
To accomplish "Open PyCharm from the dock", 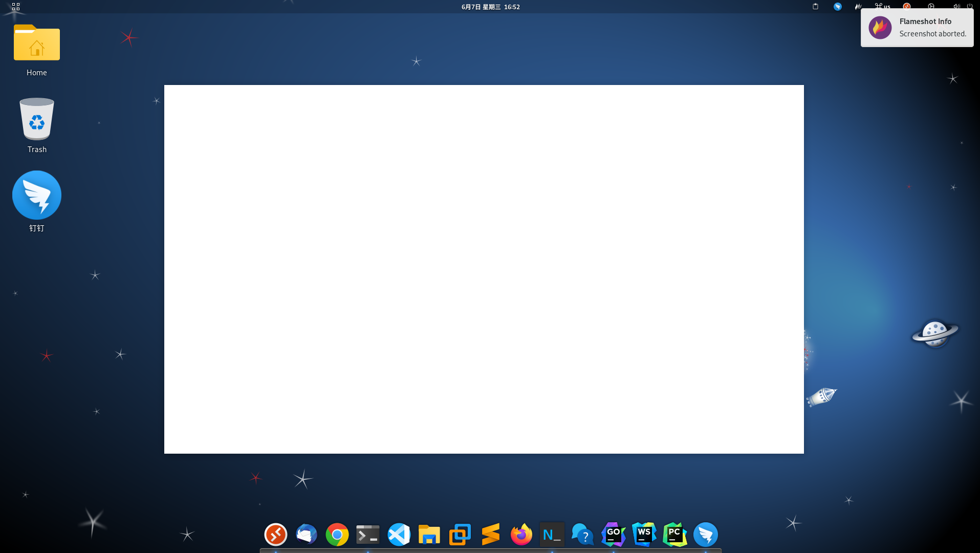I will coord(674,534).
